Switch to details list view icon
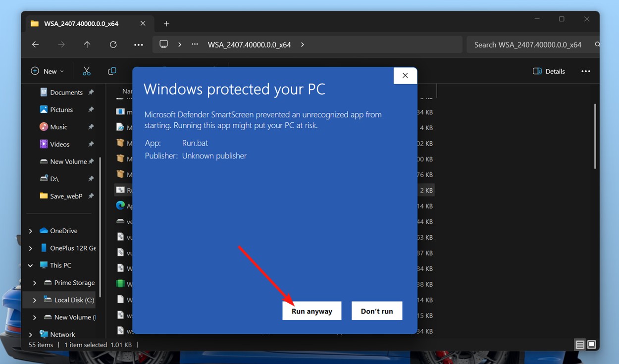 point(579,344)
